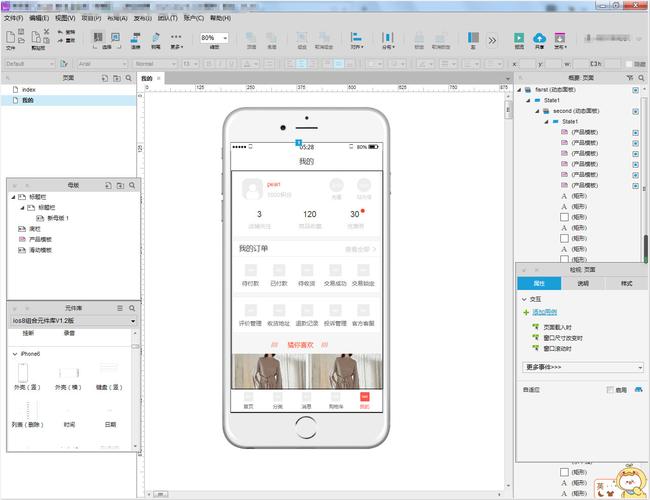650x500 pixels.
Task: Click the New File (文件) icon
Action: point(12,38)
